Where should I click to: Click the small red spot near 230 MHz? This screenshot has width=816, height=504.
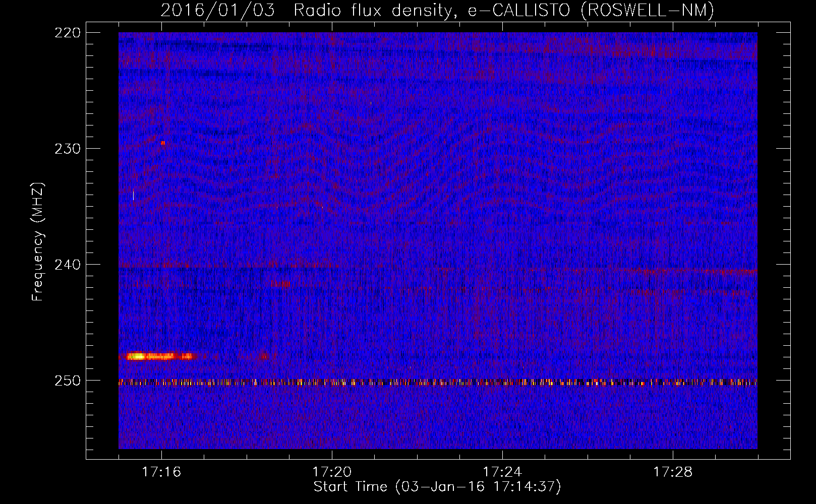click(163, 143)
